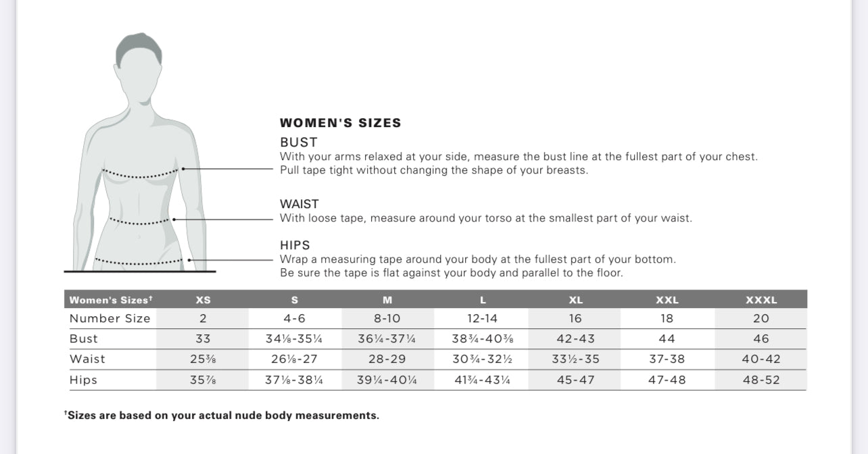Select the Waist row label in table

[x=88, y=359]
